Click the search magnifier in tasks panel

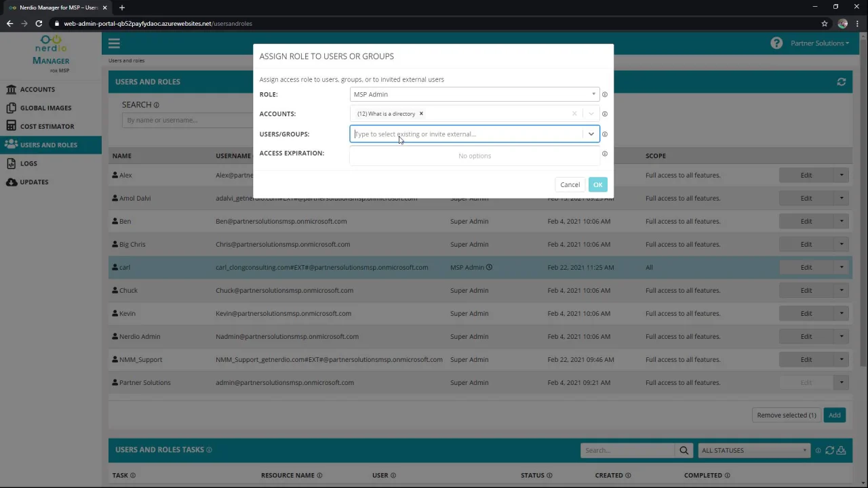tap(684, 450)
